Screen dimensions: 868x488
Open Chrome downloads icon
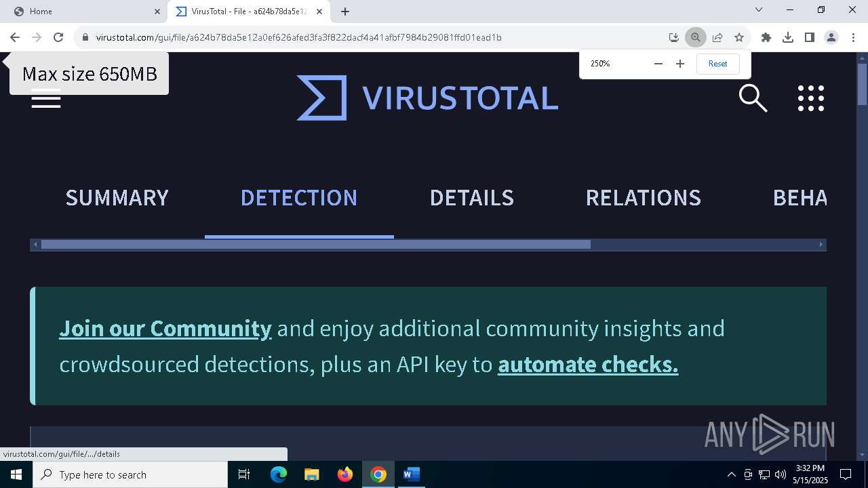[x=788, y=37]
